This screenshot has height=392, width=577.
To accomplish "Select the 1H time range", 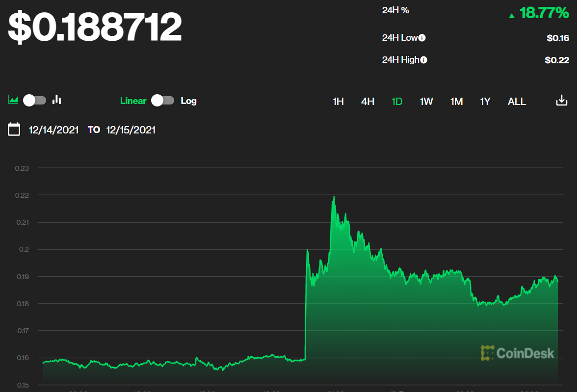I will click(x=338, y=102).
